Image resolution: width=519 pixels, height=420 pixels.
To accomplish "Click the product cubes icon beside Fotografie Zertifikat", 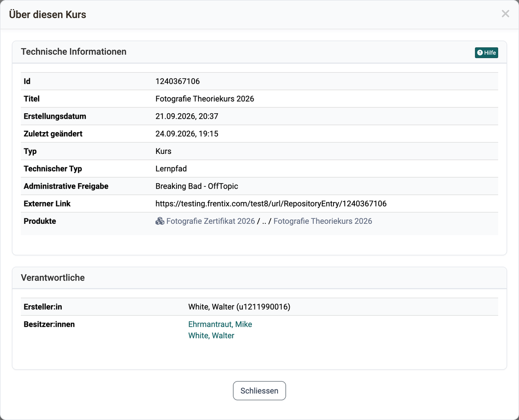I will click(160, 221).
